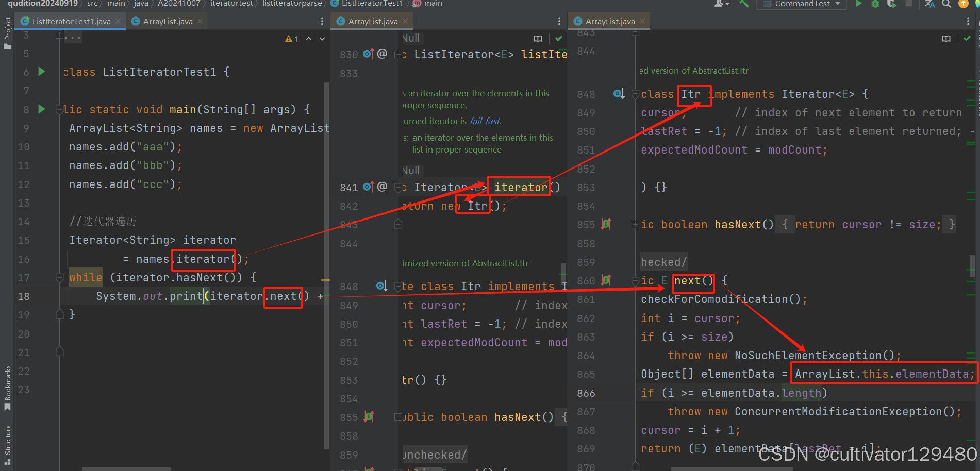980x471 pixels.
Task: Run the CommandTest configuration with green Run icon
Action: [859, 4]
